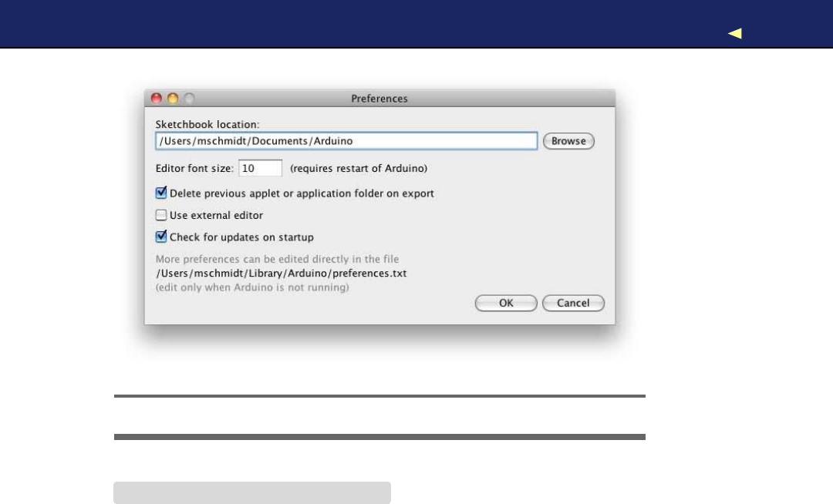Click the yellow back arrow in header
This screenshot has width=833, height=504.
tap(735, 33)
